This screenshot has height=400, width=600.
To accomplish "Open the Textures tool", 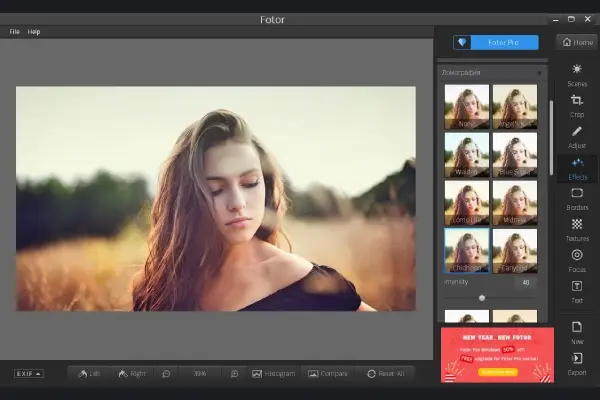I will click(577, 230).
